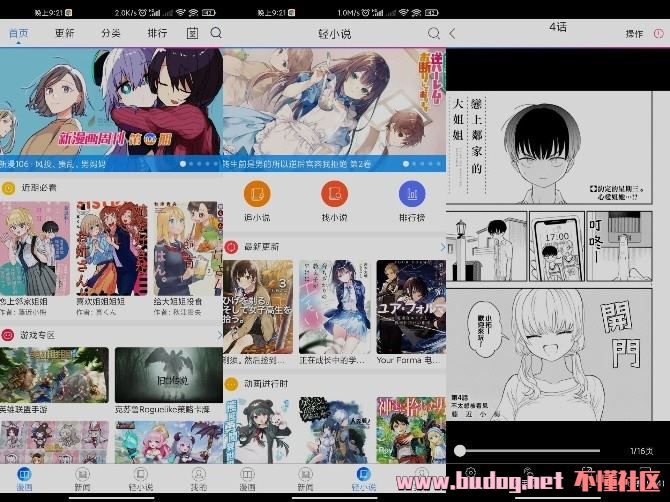
Task: Tap search icon in 轻小说 header
Action: pos(434,33)
